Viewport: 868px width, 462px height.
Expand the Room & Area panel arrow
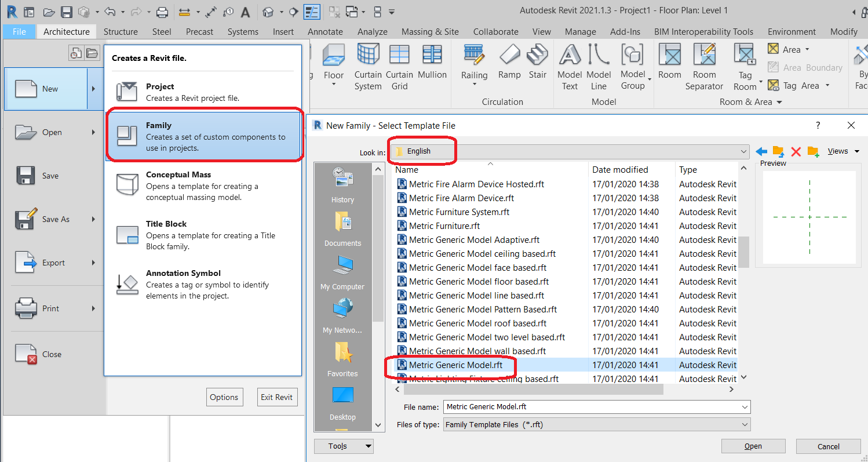click(779, 103)
